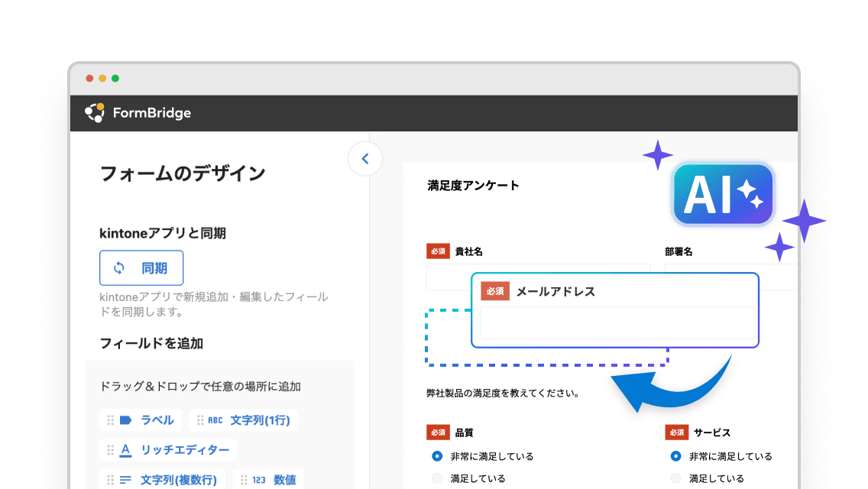Grab the drag handle beside 文字列(複数行)
This screenshot has width=868, height=489.
[111, 480]
